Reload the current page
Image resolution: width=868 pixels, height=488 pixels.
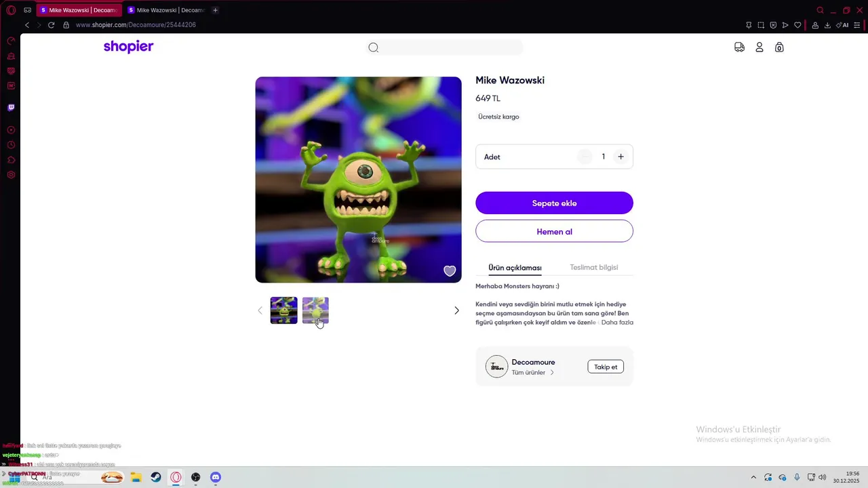51,25
